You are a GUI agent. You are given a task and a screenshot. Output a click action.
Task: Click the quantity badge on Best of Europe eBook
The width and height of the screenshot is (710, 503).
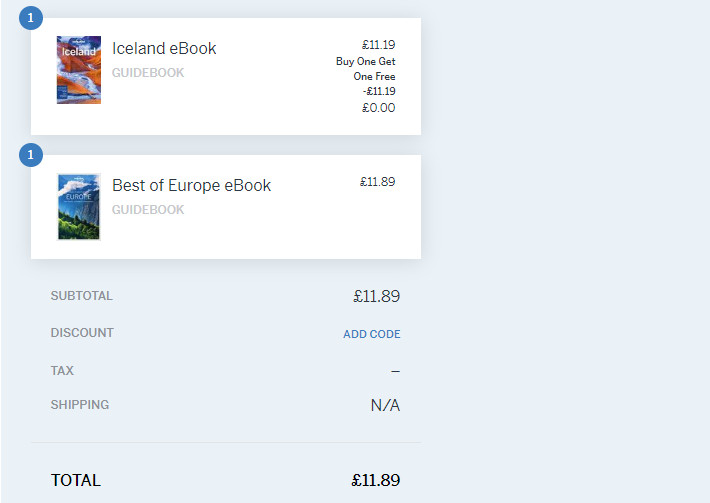click(31, 155)
